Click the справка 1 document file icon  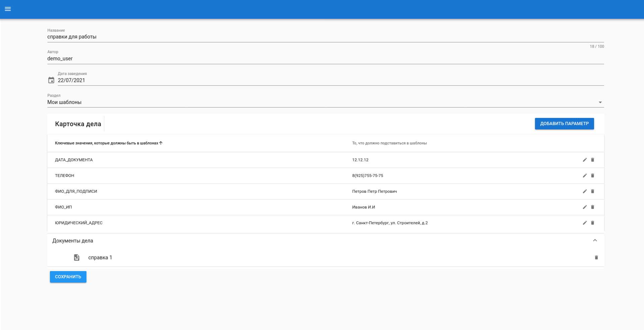77,258
